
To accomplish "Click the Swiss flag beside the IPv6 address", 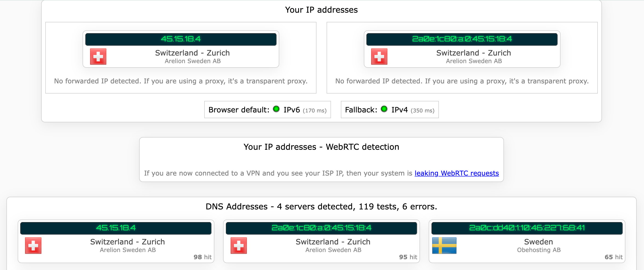I will click(379, 57).
